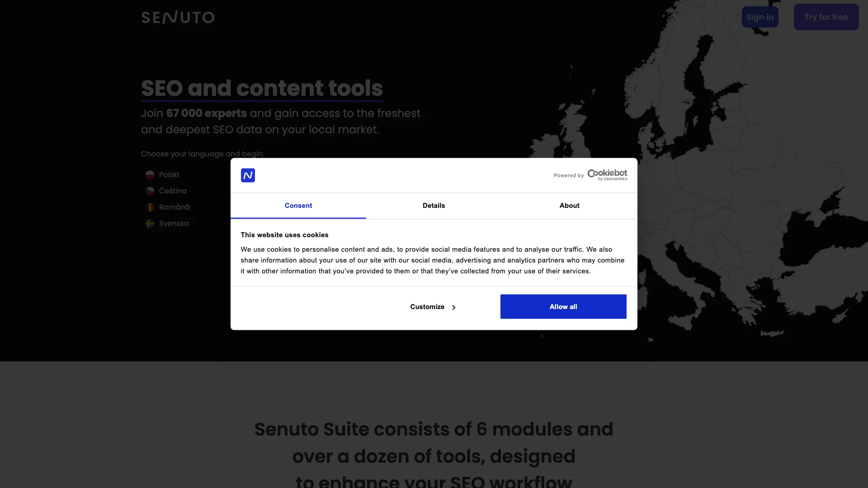Click the Română flag icon
This screenshot has width=868, height=488.
[x=150, y=207]
